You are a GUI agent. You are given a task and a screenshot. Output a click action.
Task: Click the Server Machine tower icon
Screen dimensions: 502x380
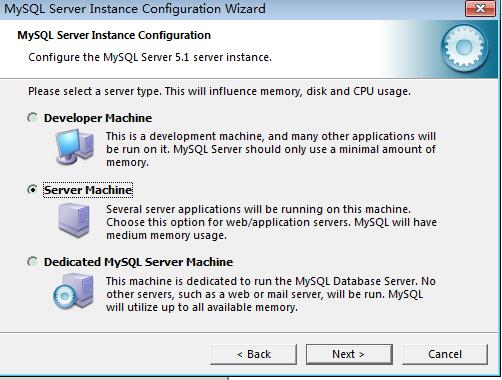pyautogui.click(x=74, y=220)
